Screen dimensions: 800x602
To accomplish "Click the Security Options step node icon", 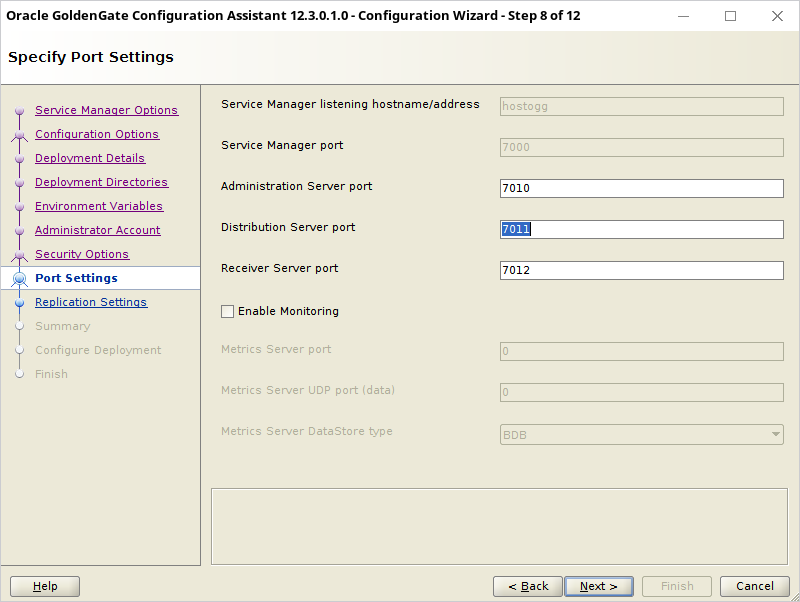I will [19, 255].
